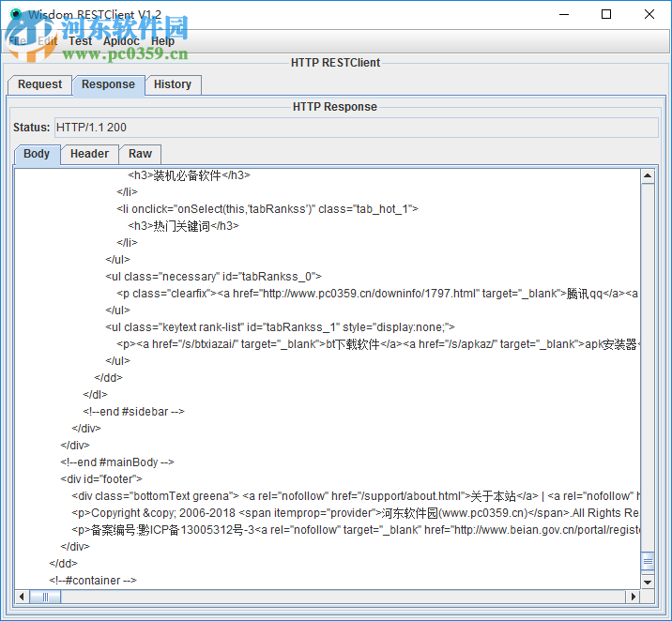This screenshot has height=621, width=672.
Task: Click the line containing 装机必备软件 heading
Action: click(x=189, y=175)
